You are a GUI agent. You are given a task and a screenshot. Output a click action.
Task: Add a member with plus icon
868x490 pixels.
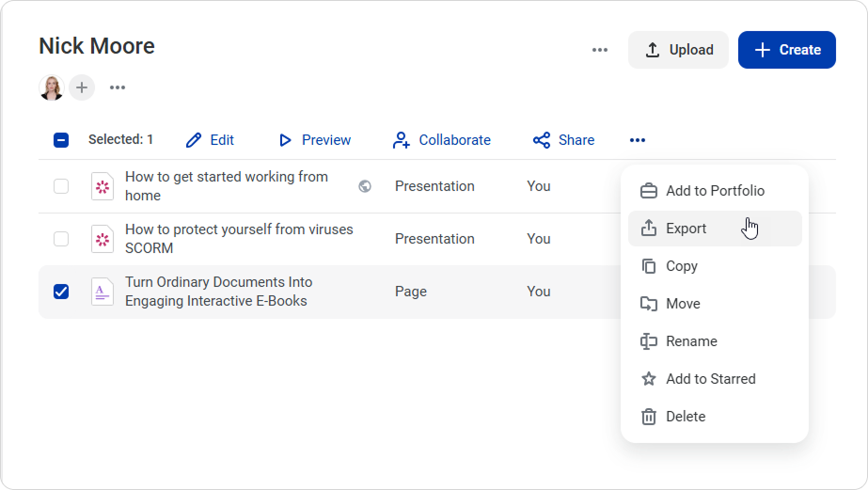coord(82,87)
